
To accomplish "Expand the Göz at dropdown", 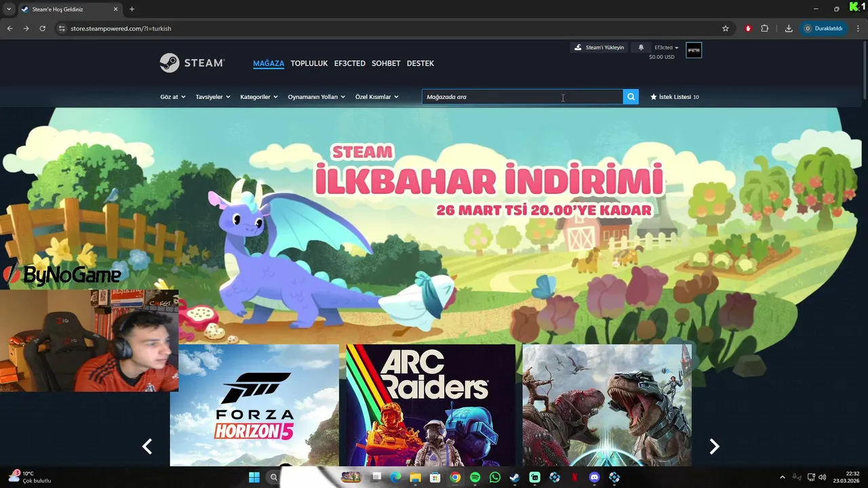I will 173,97.
